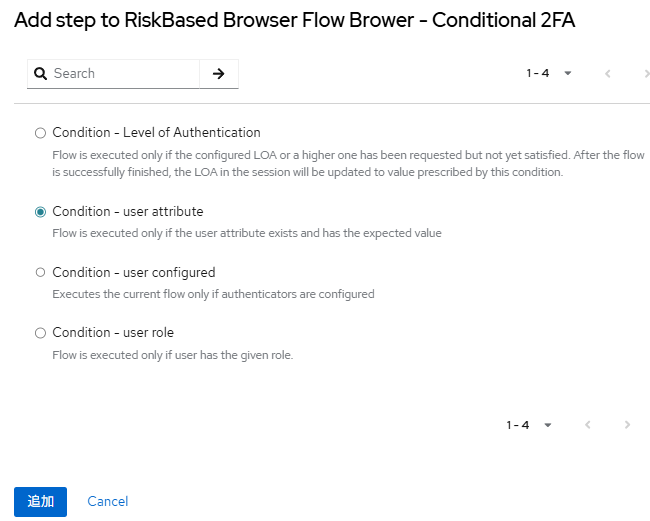Open top 1-4 per-page dropdown

click(549, 74)
